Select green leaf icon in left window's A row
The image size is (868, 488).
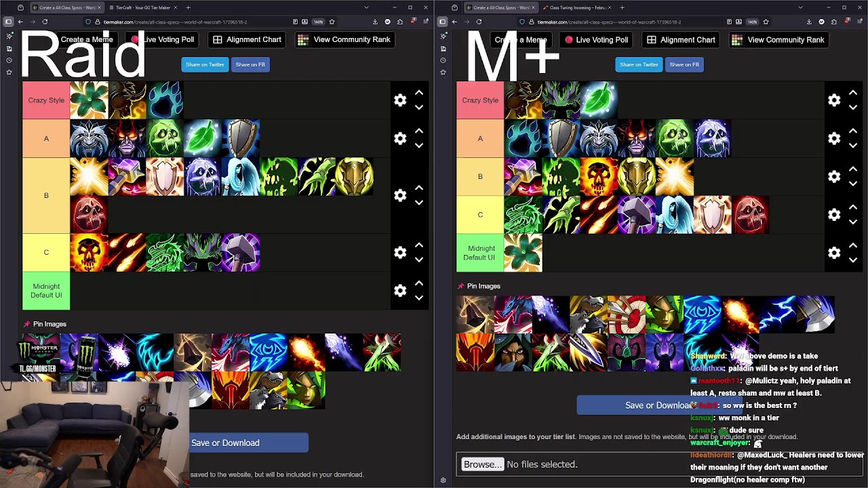click(x=203, y=138)
